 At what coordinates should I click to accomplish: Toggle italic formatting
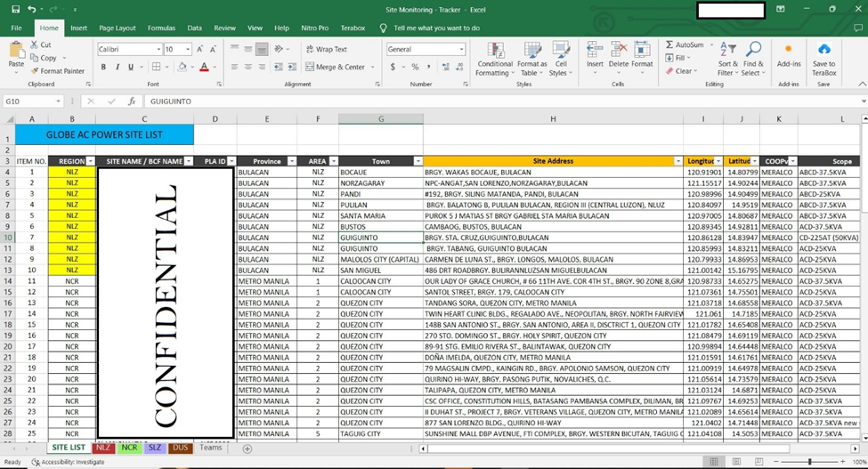click(117, 67)
